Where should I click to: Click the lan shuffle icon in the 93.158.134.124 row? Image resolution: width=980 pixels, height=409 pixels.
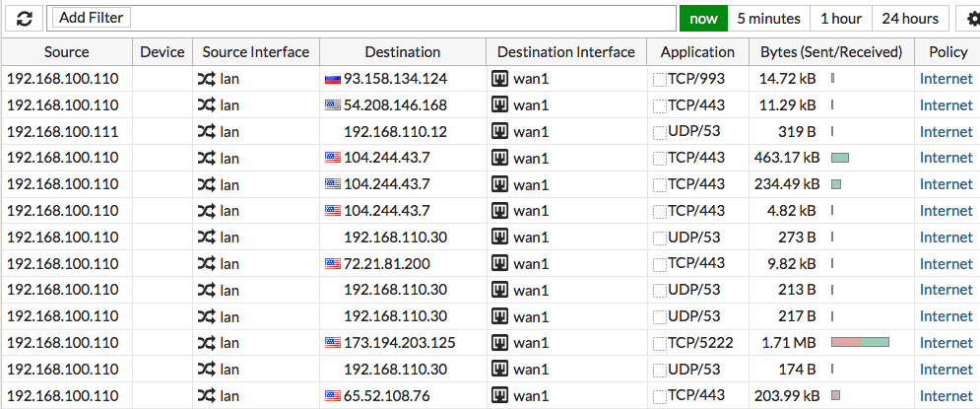pyautogui.click(x=206, y=79)
